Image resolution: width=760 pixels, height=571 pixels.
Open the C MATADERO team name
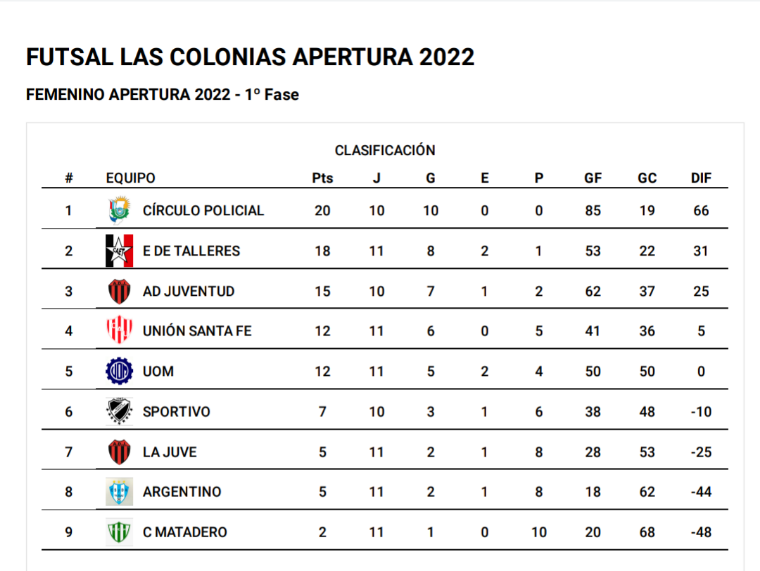point(185,532)
